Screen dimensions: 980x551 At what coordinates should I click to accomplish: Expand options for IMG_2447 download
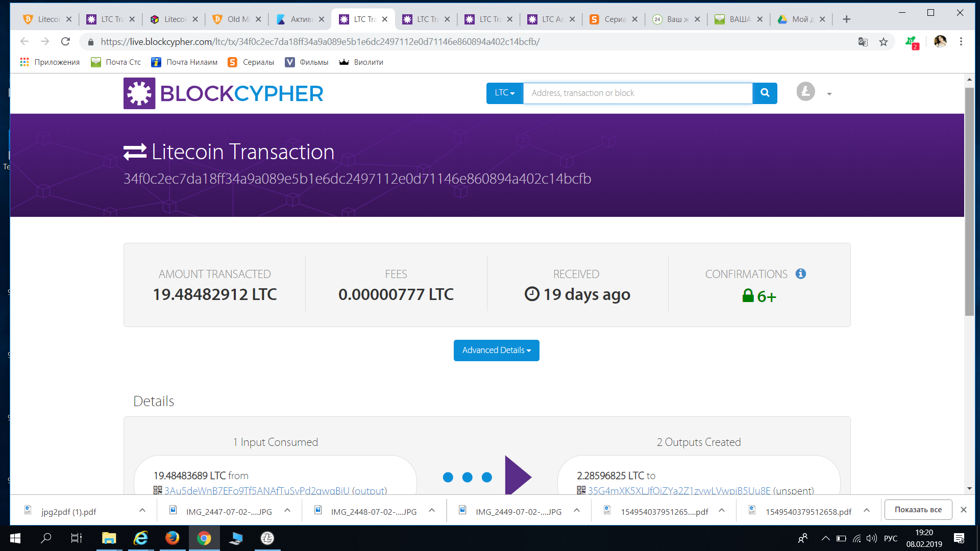point(287,510)
